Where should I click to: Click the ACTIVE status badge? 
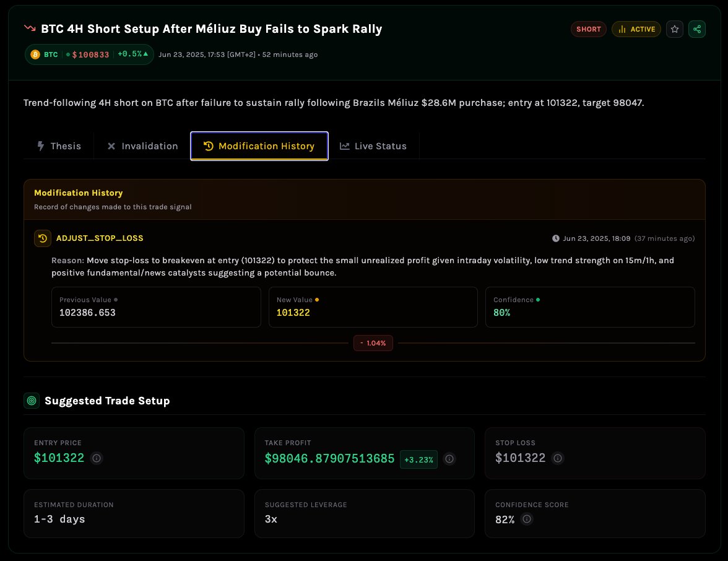636,29
